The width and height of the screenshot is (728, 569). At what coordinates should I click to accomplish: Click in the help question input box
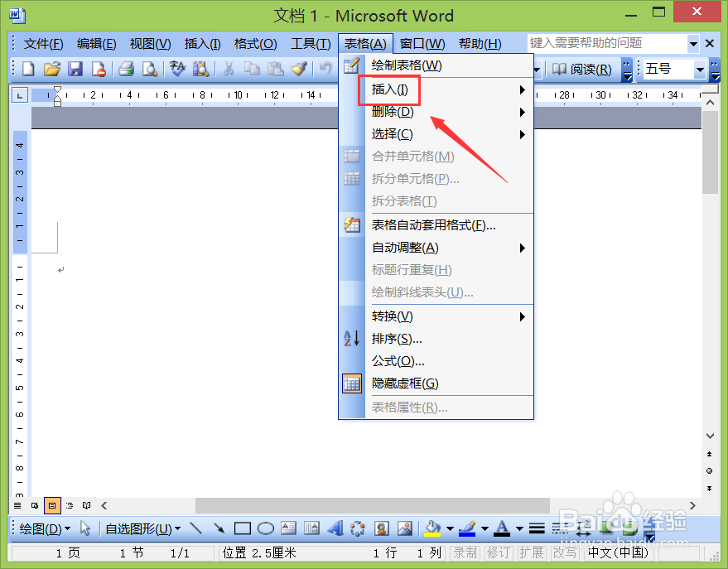pos(607,44)
